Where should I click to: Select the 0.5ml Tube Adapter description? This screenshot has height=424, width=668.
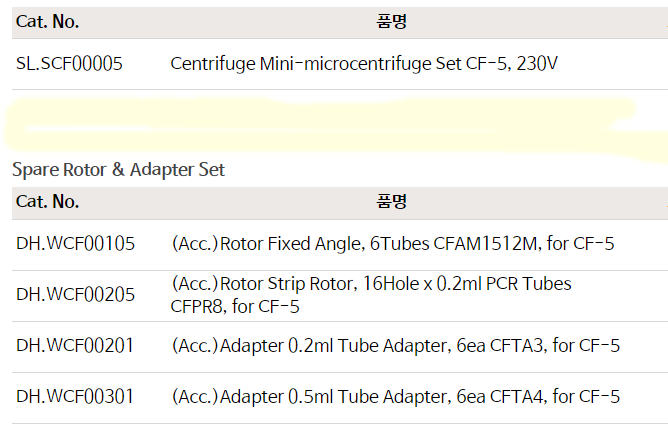tap(396, 397)
